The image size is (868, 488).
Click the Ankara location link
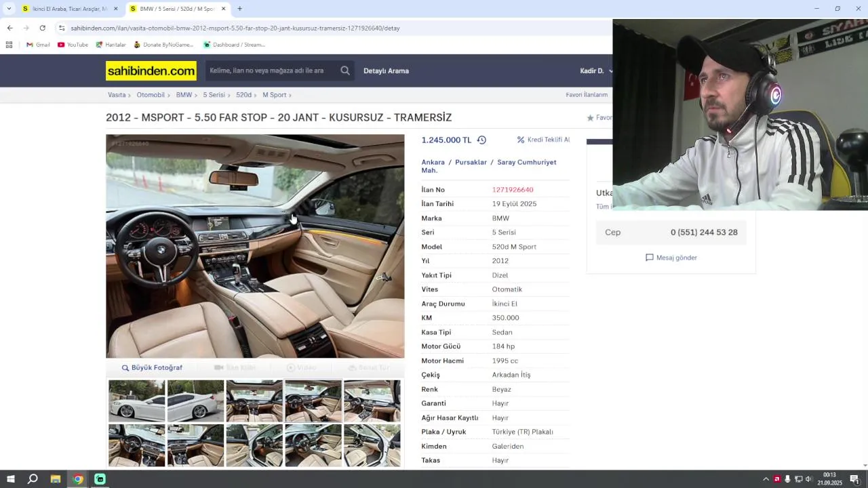click(x=433, y=162)
